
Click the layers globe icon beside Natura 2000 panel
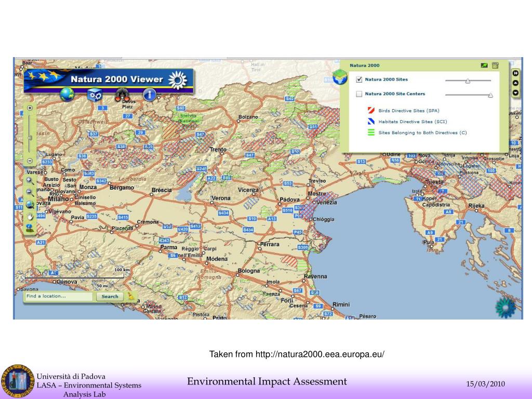point(340,77)
